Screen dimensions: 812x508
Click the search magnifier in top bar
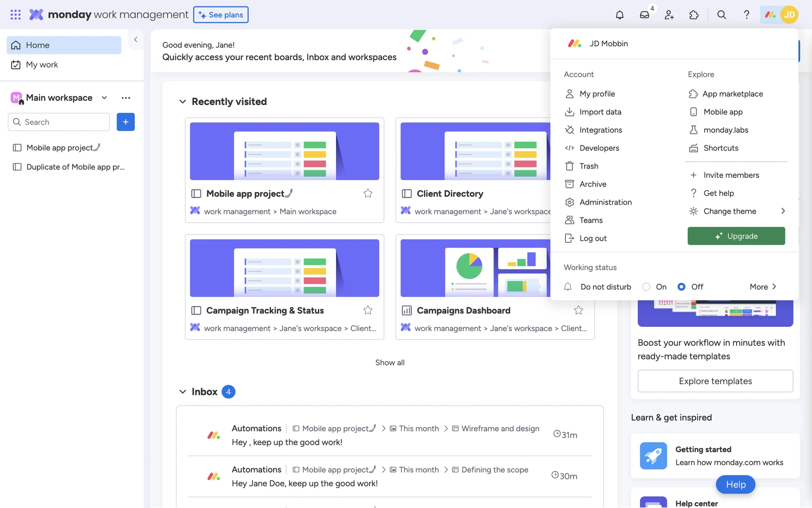coord(721,15)
